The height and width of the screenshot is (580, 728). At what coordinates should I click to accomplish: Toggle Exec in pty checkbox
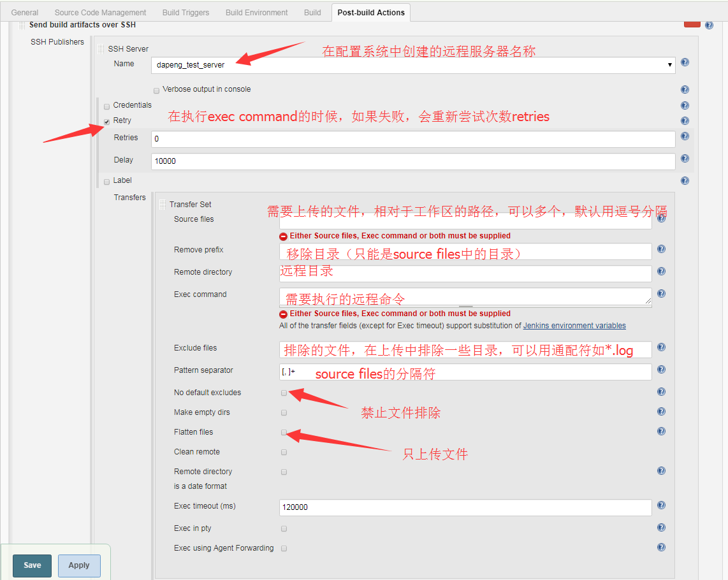click(x=284, y=529)
